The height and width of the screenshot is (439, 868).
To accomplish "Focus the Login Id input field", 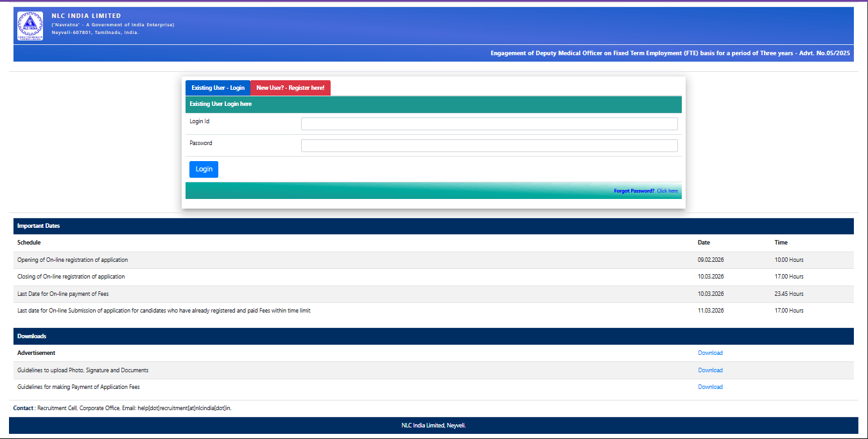I will point(489,124).
